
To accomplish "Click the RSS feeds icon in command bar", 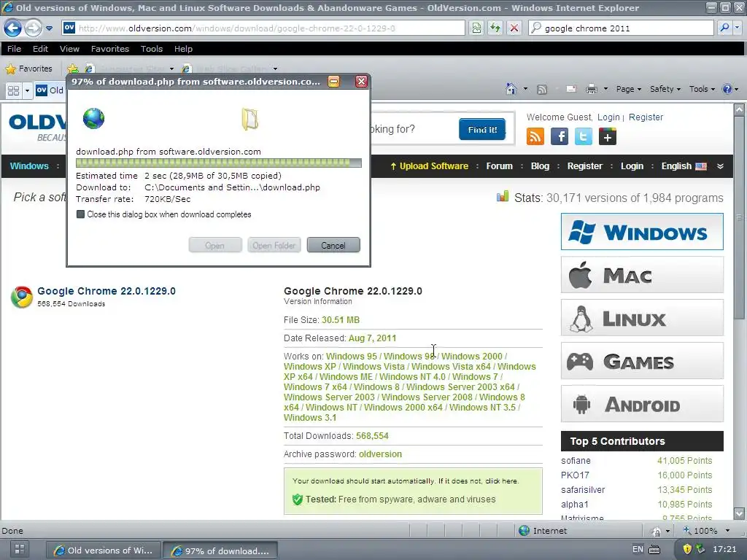I will point(542,89).
